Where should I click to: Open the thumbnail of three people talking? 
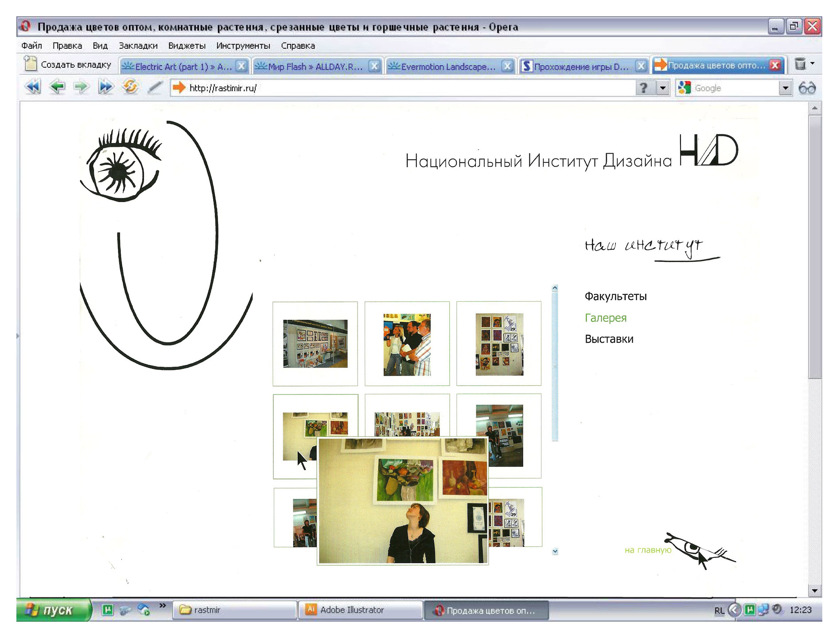click(x=407, y=344)
